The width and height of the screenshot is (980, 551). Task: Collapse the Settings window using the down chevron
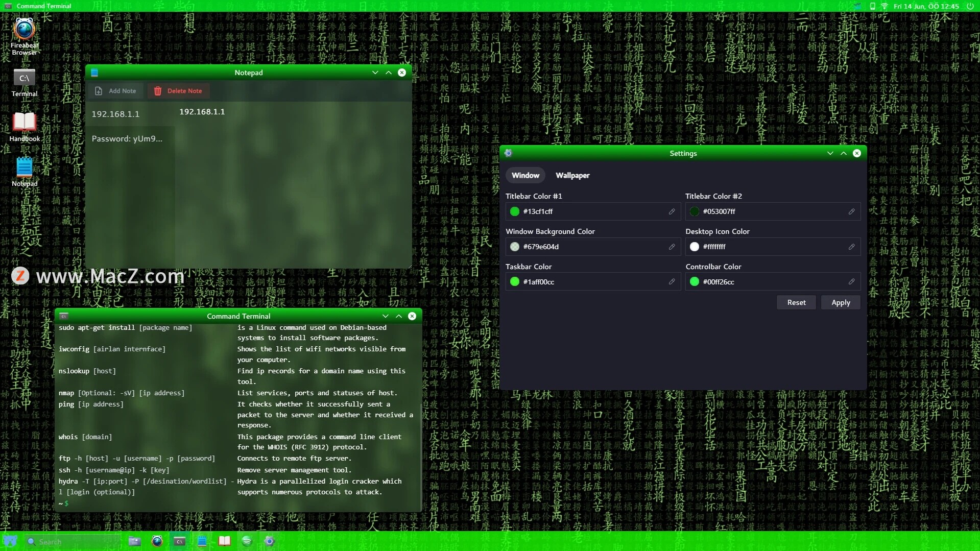[830, 153]
